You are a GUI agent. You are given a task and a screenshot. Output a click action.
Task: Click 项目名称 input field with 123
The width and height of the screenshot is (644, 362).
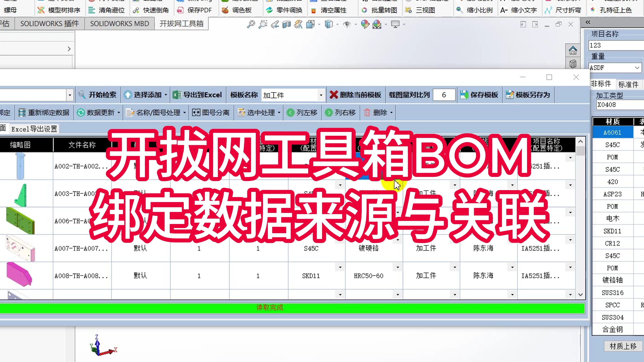coord(616,45)
